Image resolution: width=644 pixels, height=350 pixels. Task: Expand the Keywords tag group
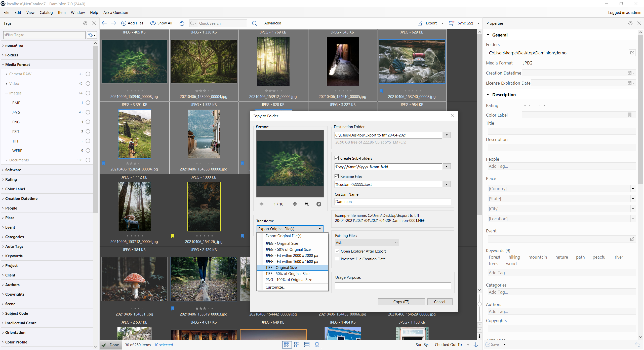tap(14, 256)
